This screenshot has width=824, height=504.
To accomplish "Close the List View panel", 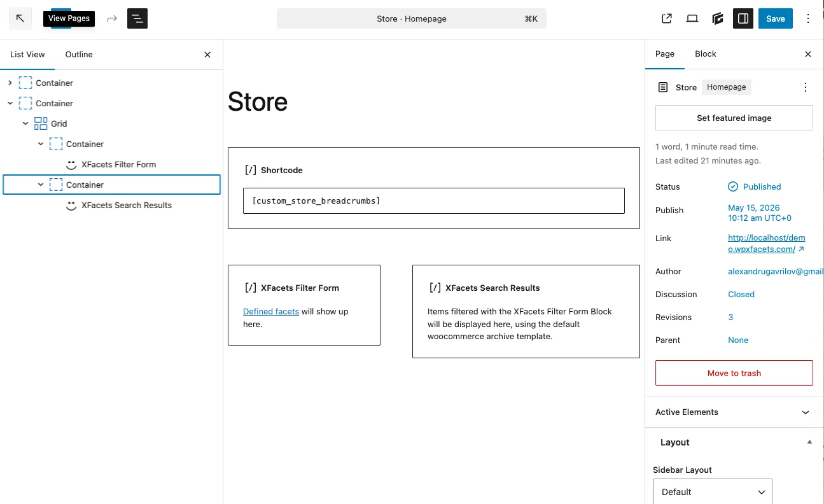I will [207, 55].
